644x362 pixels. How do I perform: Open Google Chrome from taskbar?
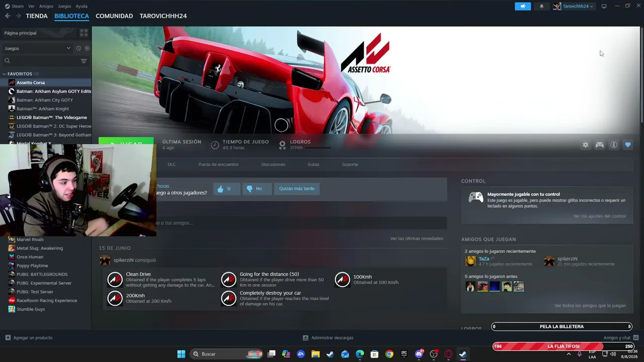click(389, 354)
